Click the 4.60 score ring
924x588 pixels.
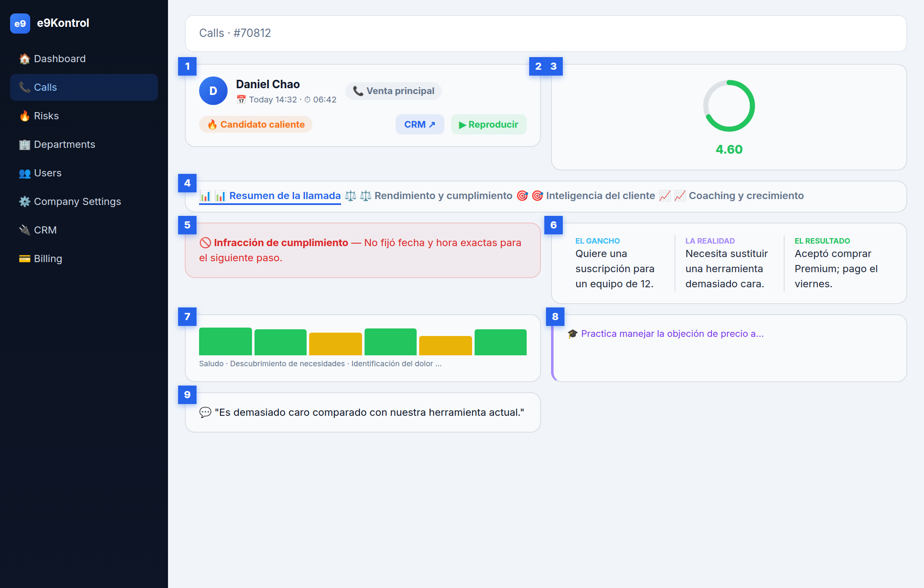point(729,106)
